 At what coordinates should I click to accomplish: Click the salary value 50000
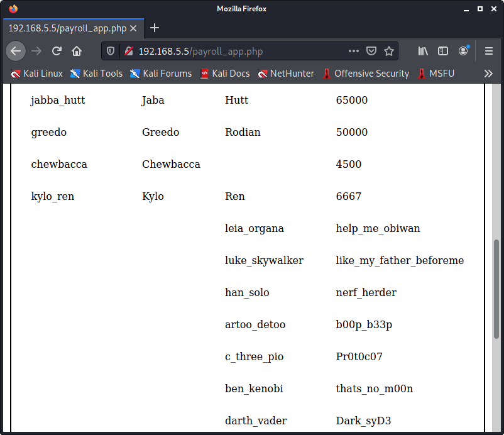[x=352, y=132]
